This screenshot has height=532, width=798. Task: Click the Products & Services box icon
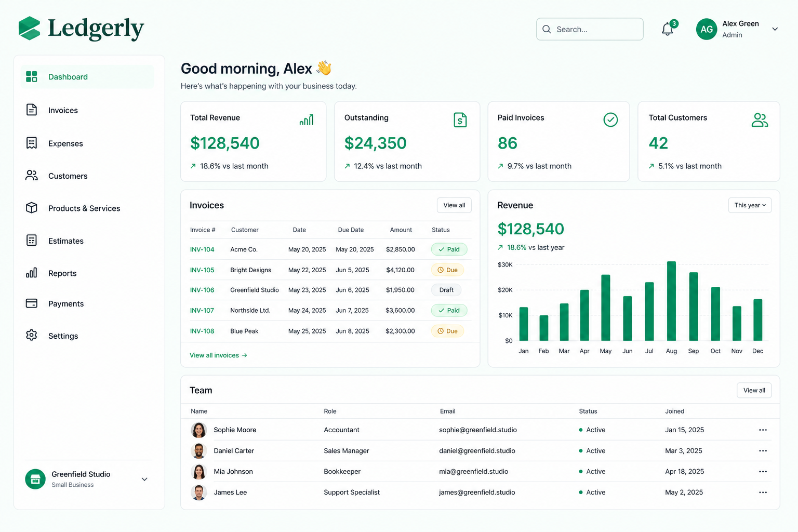coord(32,208)
